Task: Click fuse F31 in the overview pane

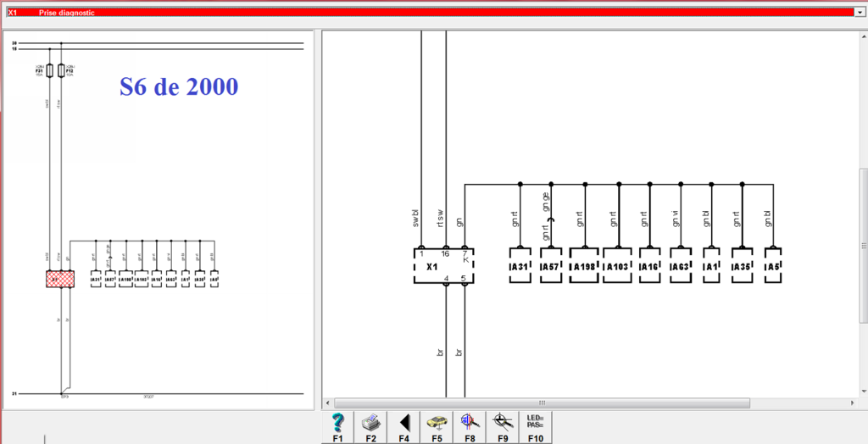Action: (49, 70)
